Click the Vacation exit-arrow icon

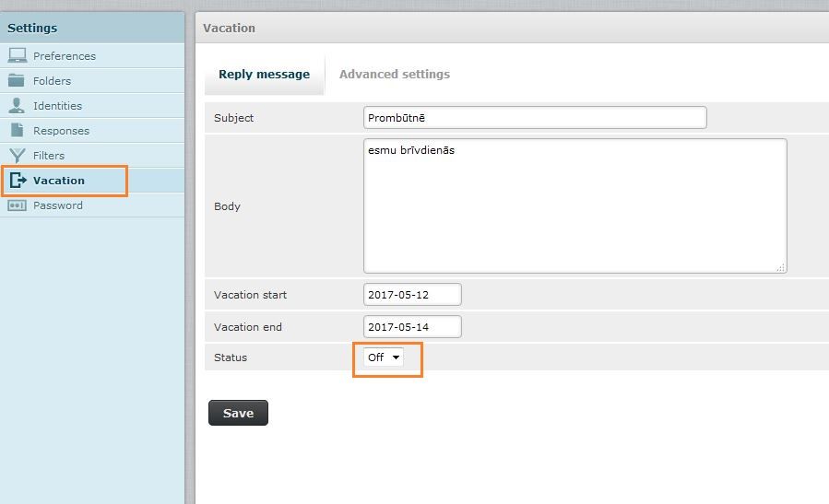coord(18,181)
